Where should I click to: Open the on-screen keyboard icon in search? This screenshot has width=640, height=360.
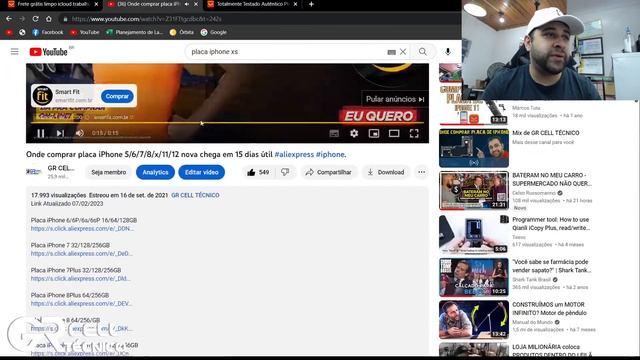click(x=391, y=52)
